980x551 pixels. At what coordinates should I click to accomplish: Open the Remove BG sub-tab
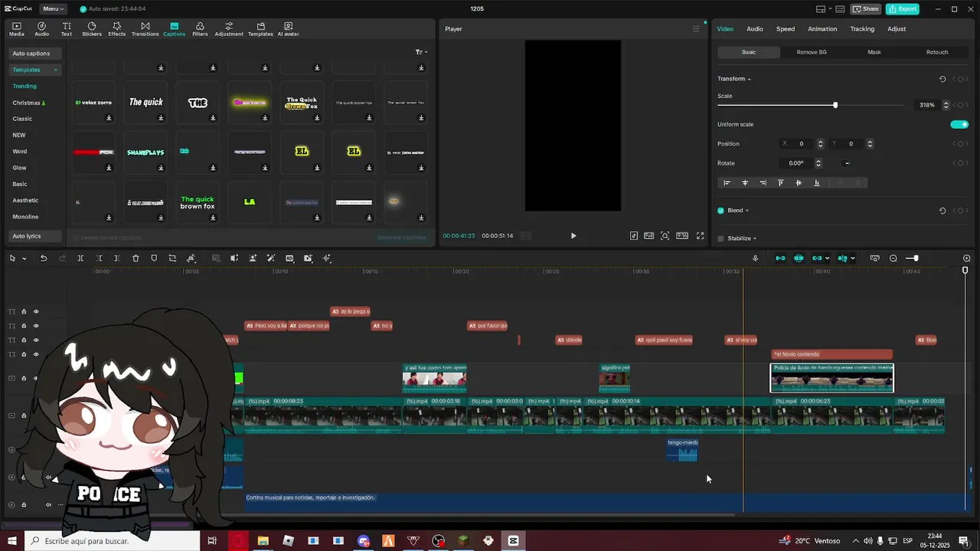pyautogui.click(x=812, y=52)
